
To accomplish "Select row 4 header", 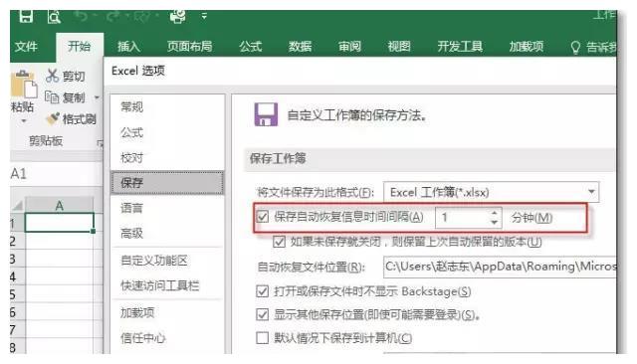I will (17, 276).
